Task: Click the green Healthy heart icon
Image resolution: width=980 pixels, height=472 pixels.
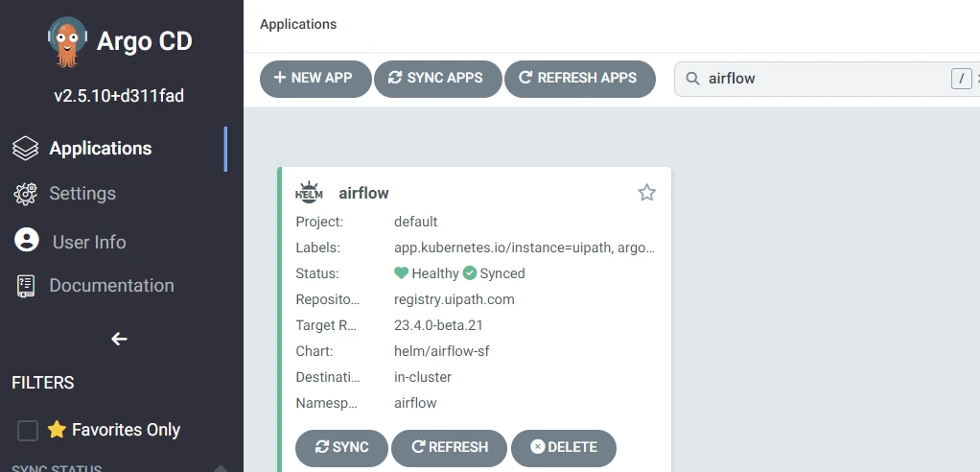Action: tap(401, 273)
